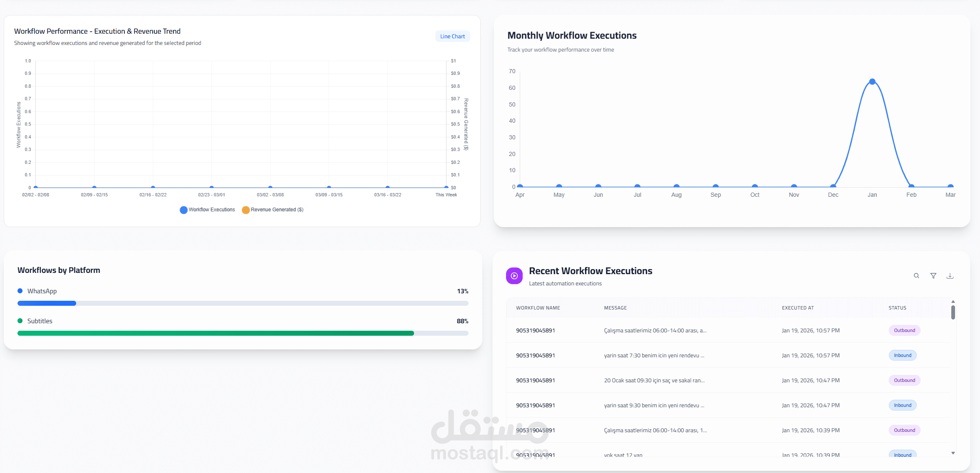Click the first Outbound status badge
The height and width of the screenshot is (473, 980).
904,330
